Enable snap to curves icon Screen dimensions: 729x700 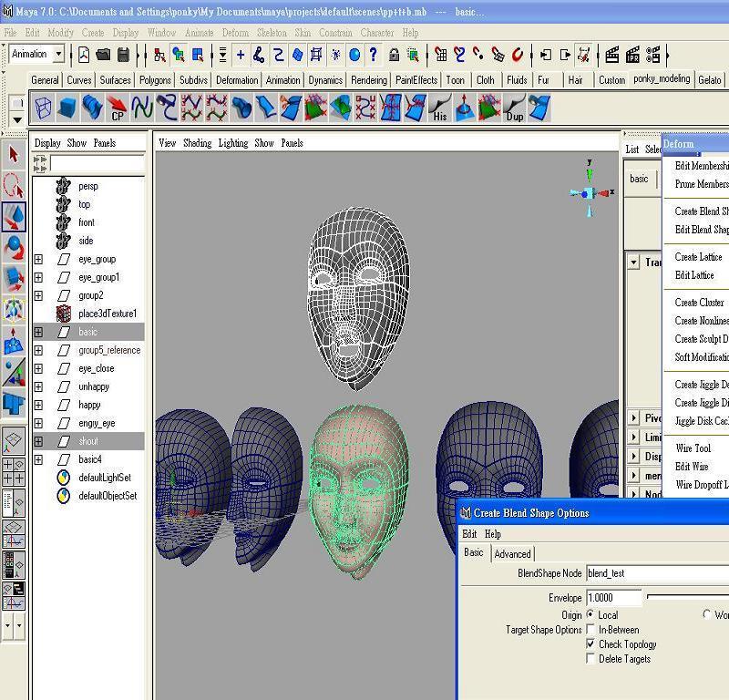[x=460, y=55]
